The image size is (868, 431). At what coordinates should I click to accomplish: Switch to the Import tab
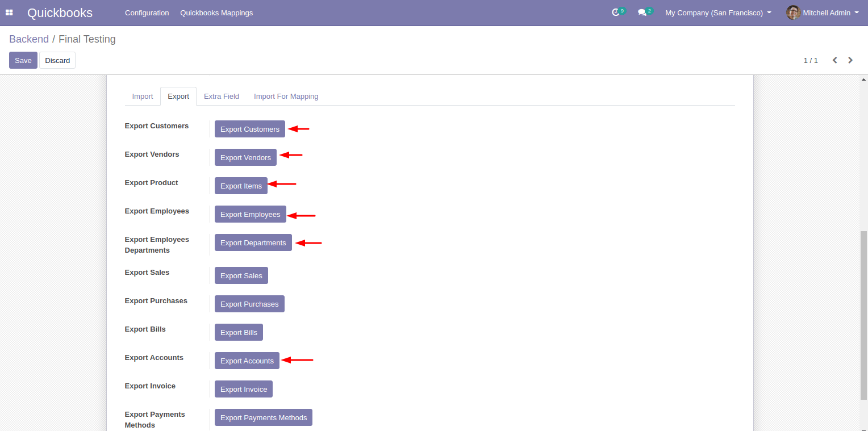click(x=143, y=96)
